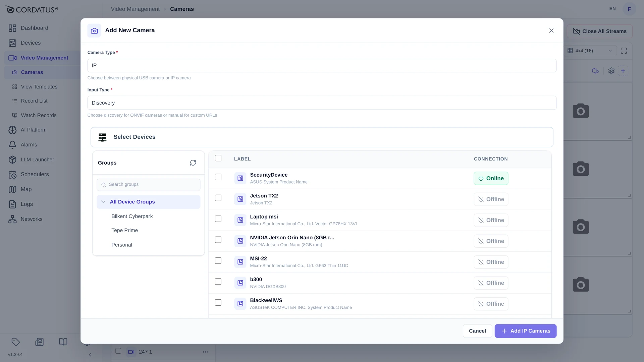
Task: Click Close All Streams button
Action: (x=600, y=31)
